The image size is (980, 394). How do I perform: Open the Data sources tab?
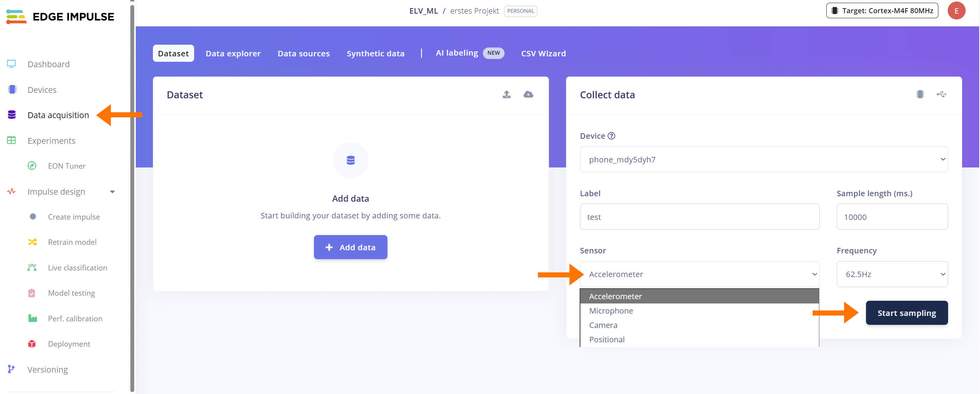pyautogui.click(x=303, y=53)
